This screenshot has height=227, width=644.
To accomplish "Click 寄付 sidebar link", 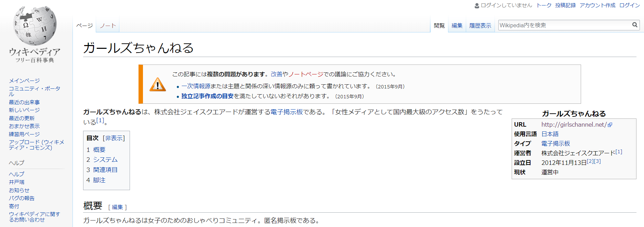I will point(14,207).
